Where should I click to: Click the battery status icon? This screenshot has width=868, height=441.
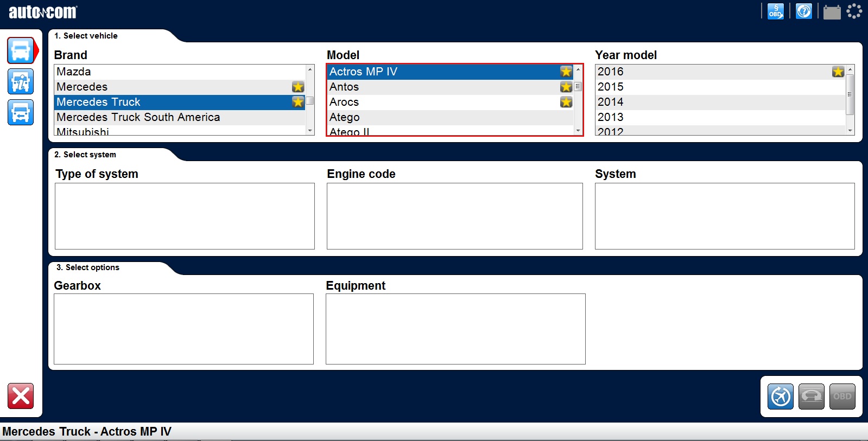click(832, 12)
